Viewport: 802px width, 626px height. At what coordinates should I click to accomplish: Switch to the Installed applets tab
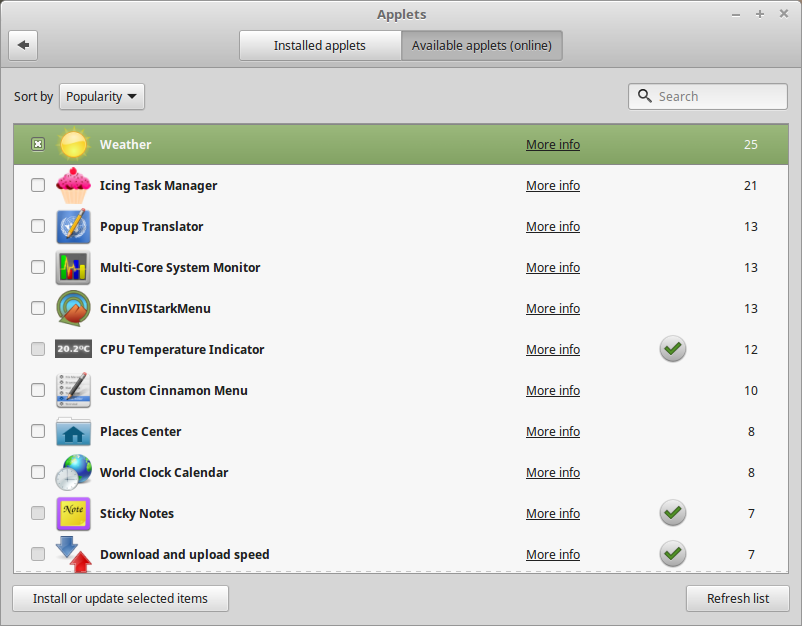click(x=320, y=45)
